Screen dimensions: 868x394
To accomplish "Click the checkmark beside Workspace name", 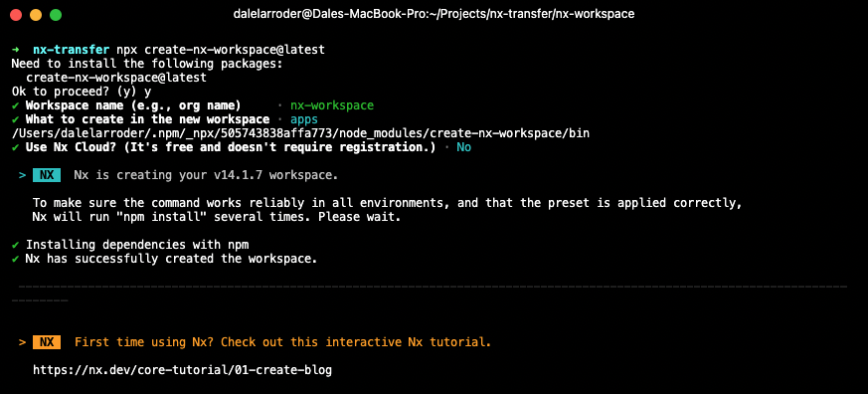I will pyautogui.click(x=15, y=105).
